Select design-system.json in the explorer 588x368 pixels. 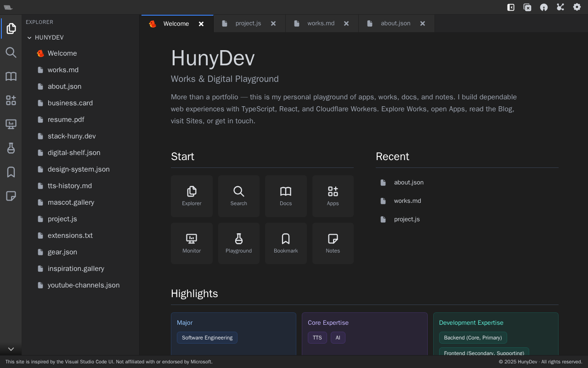(79, 169)
